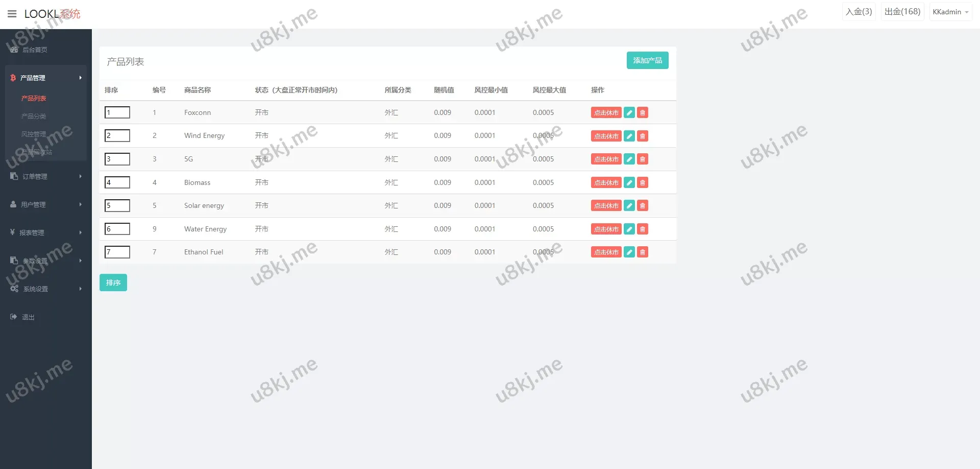Open the KKadmin user dropdown
Image resolution: width=980 pixels, height=469 pixels.
tap(950, 12)
